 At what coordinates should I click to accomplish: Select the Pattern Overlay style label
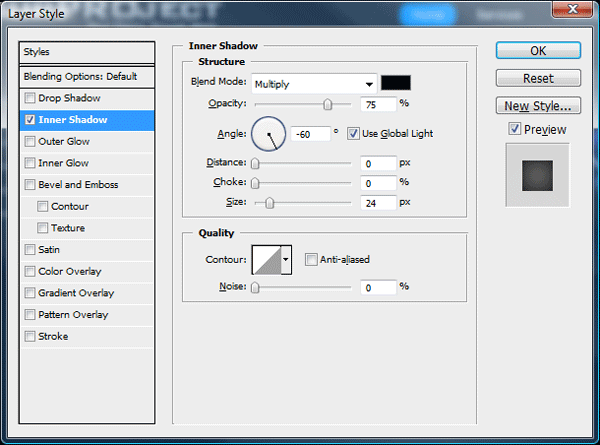(73, 315)
